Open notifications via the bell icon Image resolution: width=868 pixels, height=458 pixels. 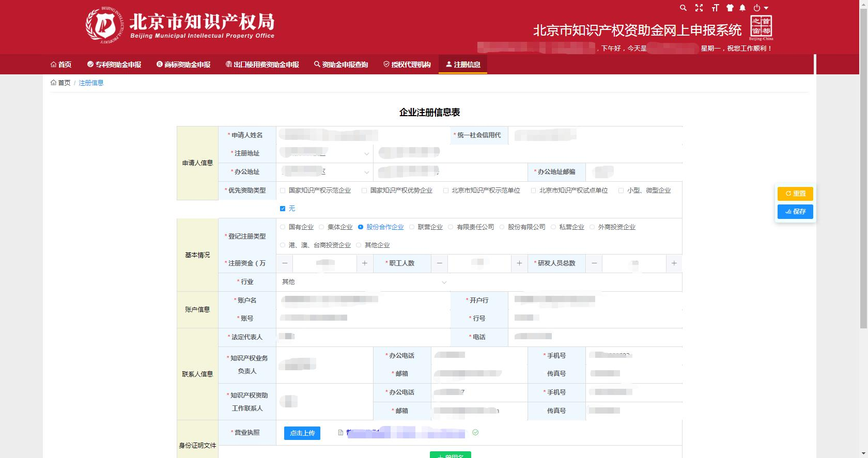(742, 8)
